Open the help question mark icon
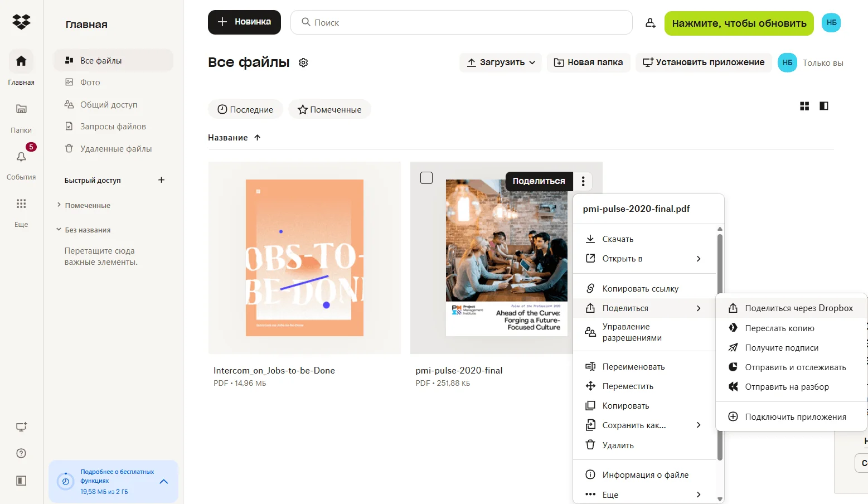868x504 pixels. (21, 453)
